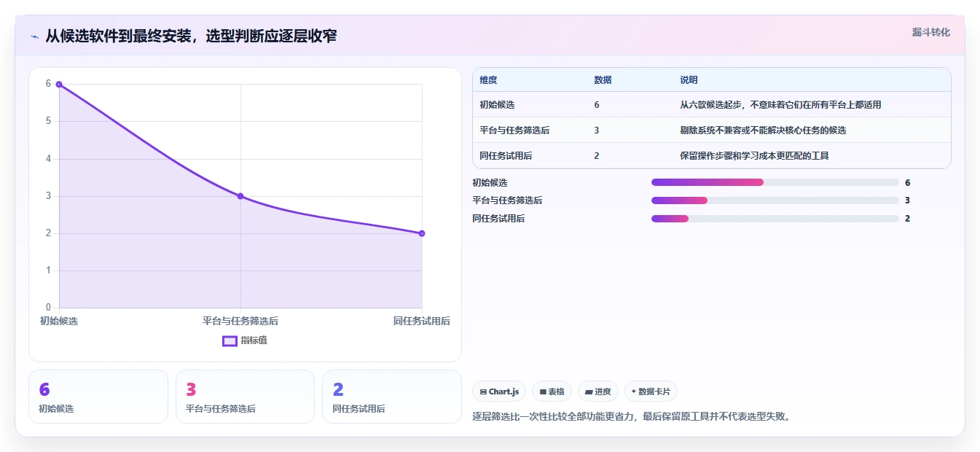Open the 初始候选 data card showing 6
This screenshot has height=452, width=980.
coord(98,397)
